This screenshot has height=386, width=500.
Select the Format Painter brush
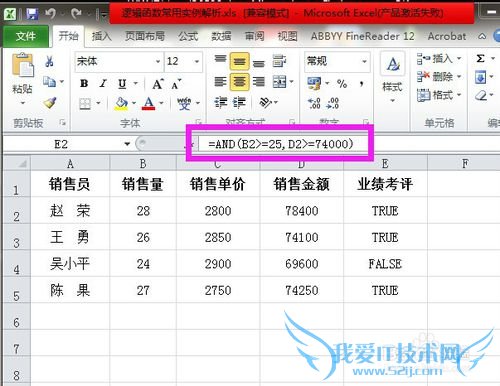[50, 102]
